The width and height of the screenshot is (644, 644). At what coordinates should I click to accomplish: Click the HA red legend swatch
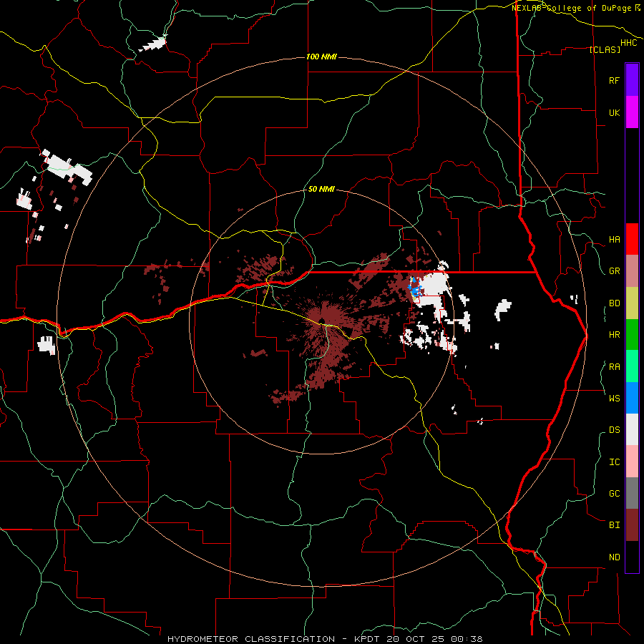[x=632, y=239]
